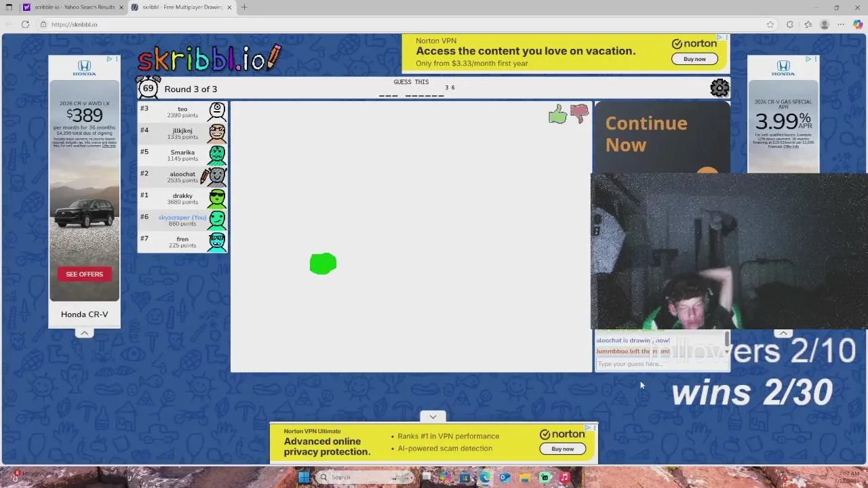The width and height of the screenshot is (868, 488).
Task: Click the Continue Now ad
Action: (x=662, y=137)
